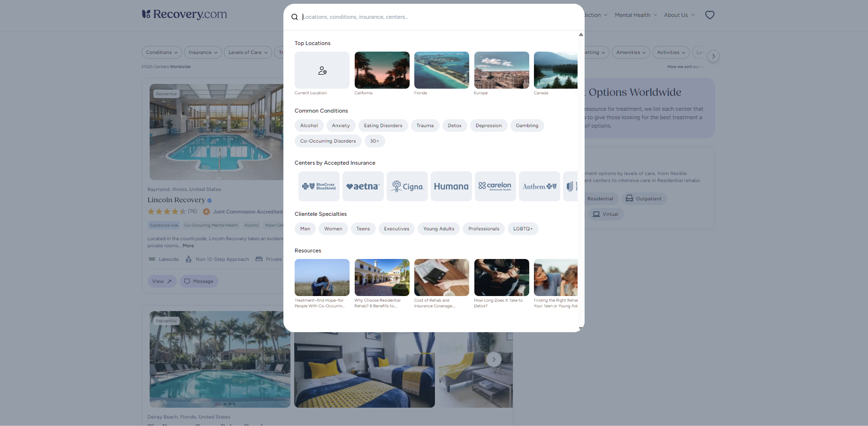Select the Carelon insurance logo

click(495, 186)
